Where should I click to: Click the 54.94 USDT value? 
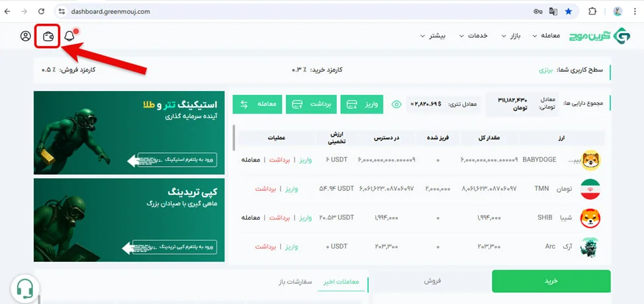pyautogui.click(x=337, y=189)
